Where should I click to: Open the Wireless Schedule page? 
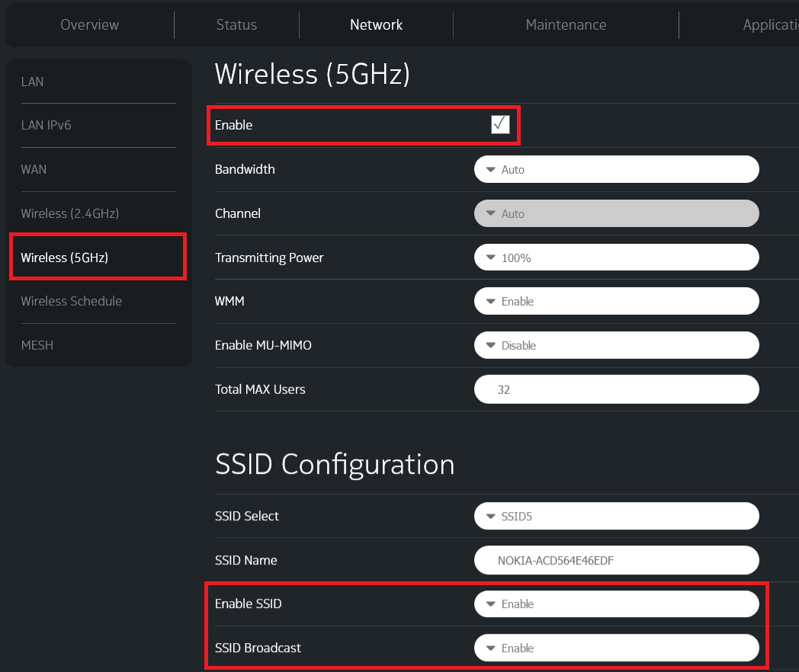pyautogui.click(x=71, y=301)
